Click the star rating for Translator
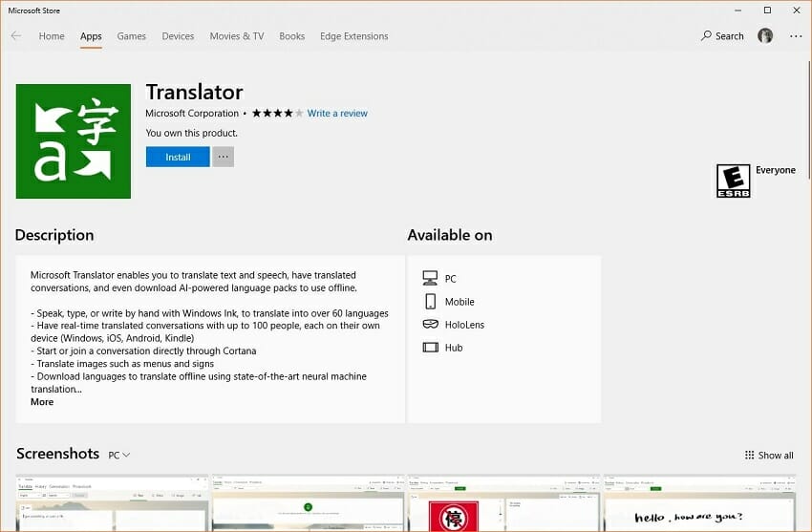The width and height of the screenshot is (812, 532). tap(277, 114)
